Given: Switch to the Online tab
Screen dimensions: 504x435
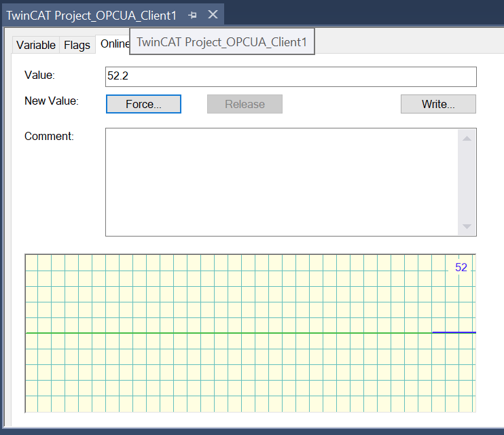Looking at the screenshot, I should tap(114, 43).
